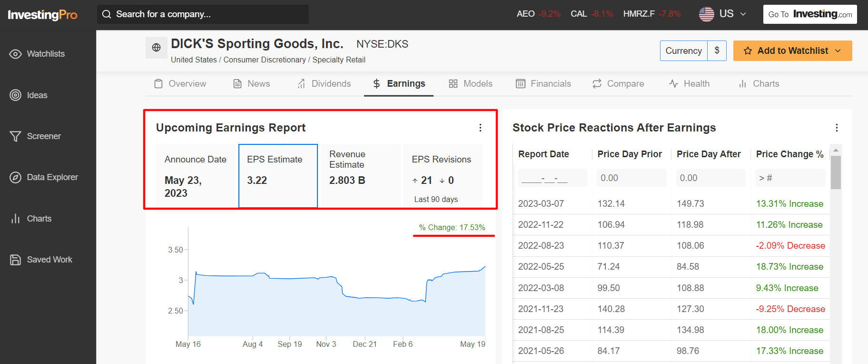Viewport: 868px width, 364px height.
Task: Open the Currency selector
Action: point(684,51)
